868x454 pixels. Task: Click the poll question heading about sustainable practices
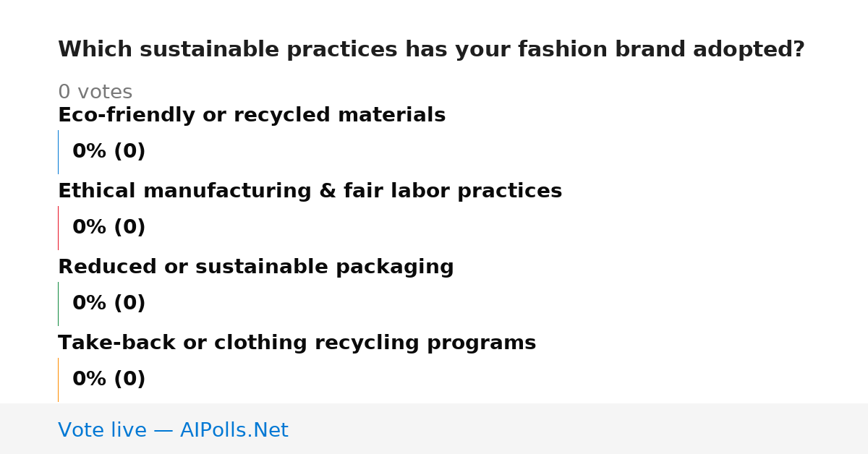[431, 50]
